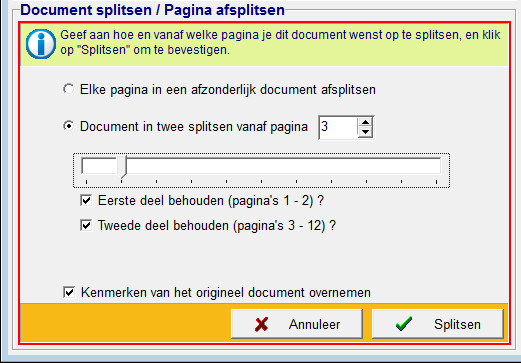Increase the page number with the up arrow
This screenshot has width=521, height=363.
pyautogui.click(x=365, y=122)
